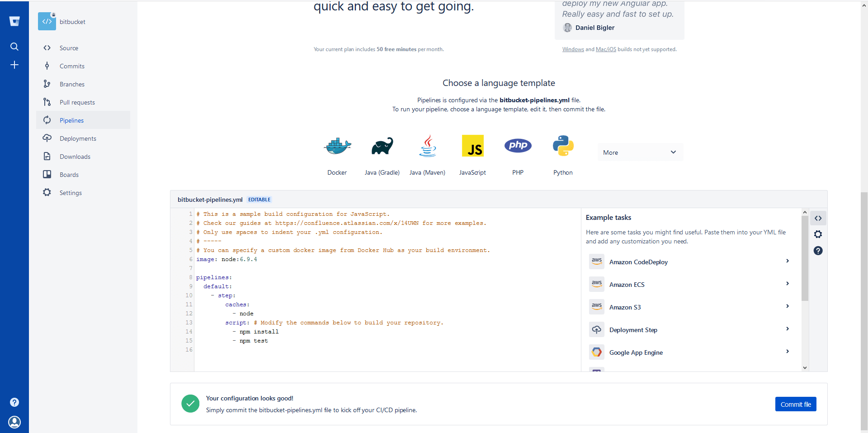868x433 pixels.
Task: Open search from the blue sidebar
Action: pyautogui.click(x=14, y=47)
